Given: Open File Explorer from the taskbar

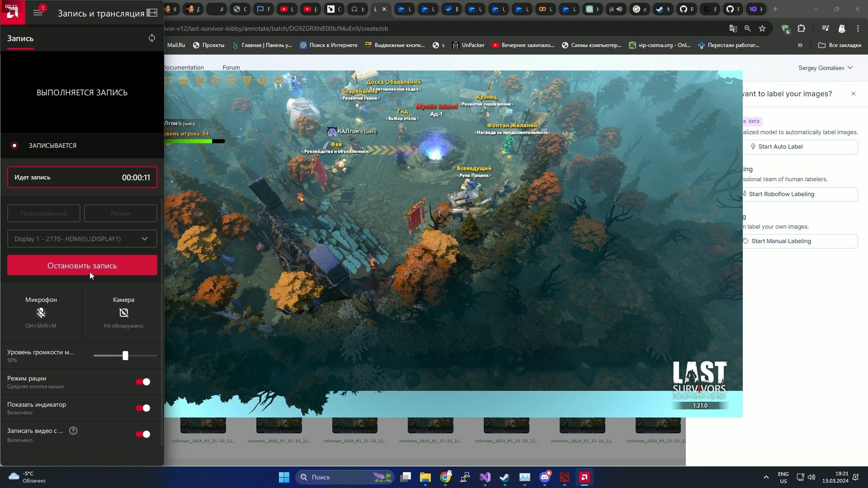Looking at the screenshot, I should pyautogui.click(x=425, y=477).
